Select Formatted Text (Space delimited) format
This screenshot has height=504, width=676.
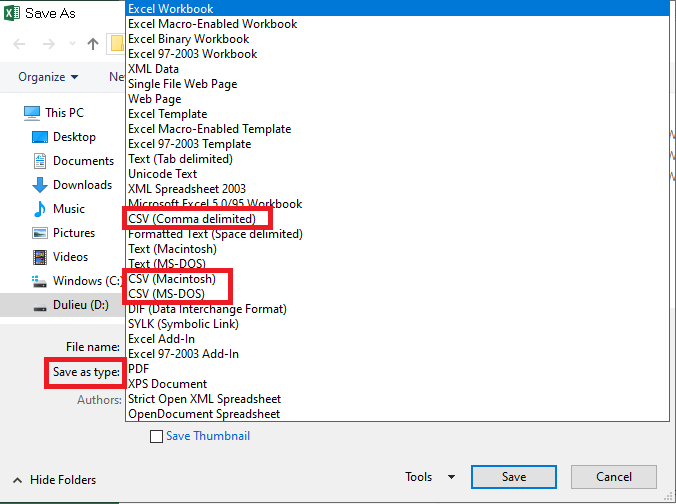tap(397, 234)
